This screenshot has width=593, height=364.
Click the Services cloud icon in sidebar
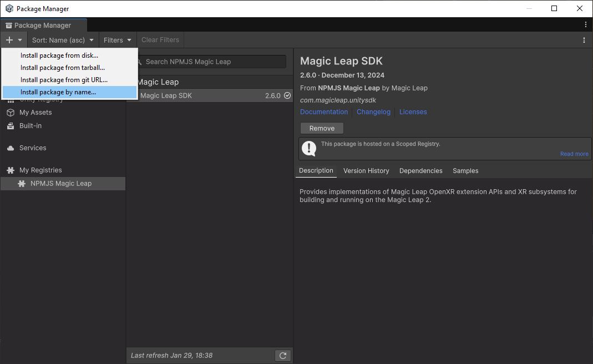tap(11, 148)
